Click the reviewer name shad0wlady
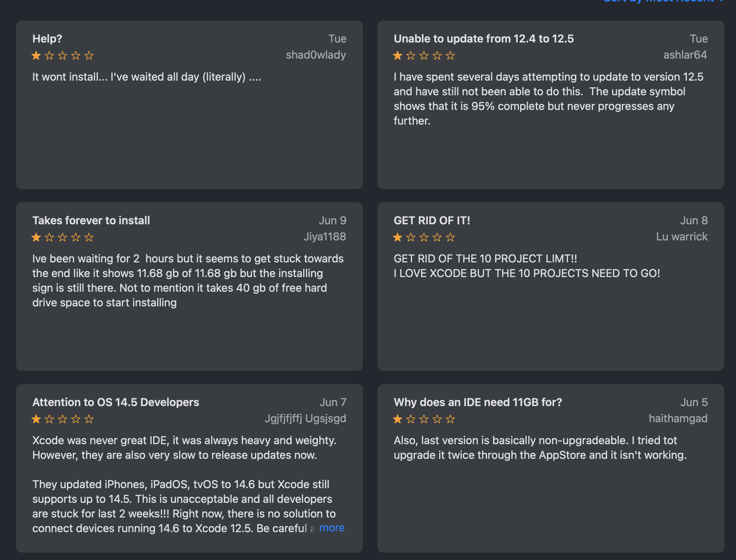Viewport: 736px width, 560px height. point(316,55)
